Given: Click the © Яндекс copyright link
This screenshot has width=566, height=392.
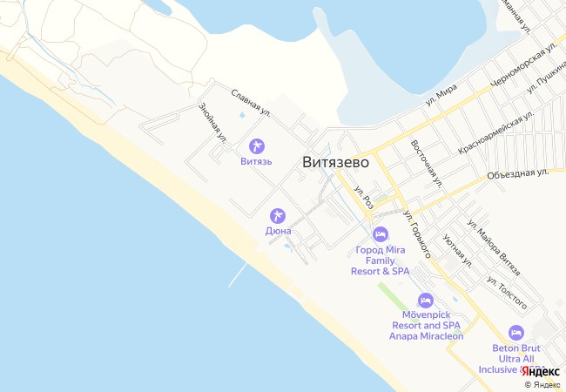Looking at the screenshot, I should 542,385.
